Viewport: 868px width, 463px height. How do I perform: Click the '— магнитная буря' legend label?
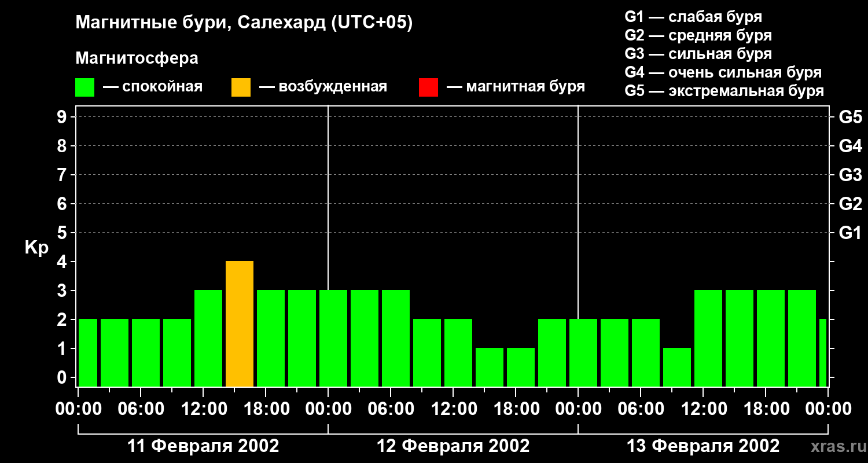[x=516, y=87]
